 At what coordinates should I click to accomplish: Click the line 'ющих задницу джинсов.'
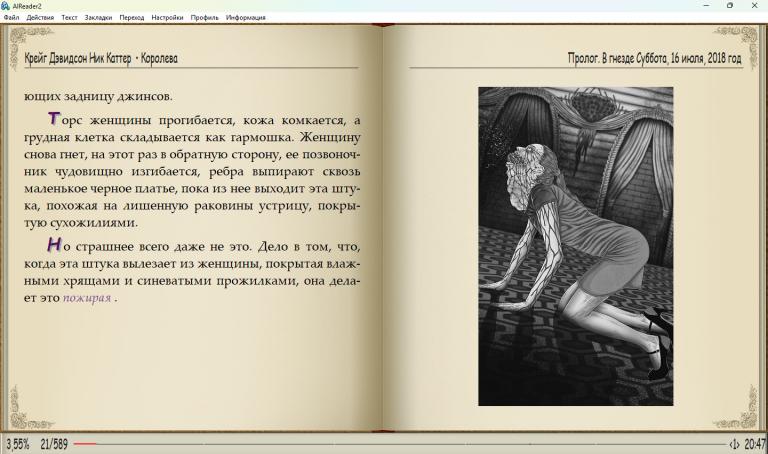pos(98,96)
